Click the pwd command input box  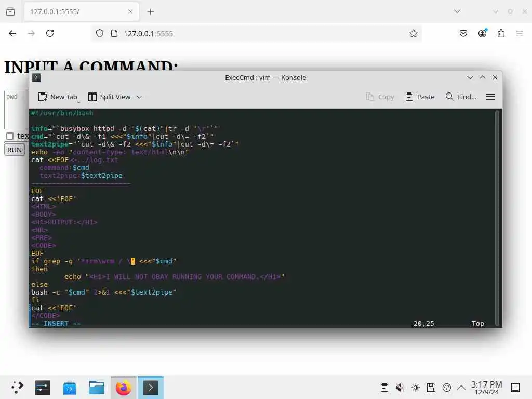17,109
